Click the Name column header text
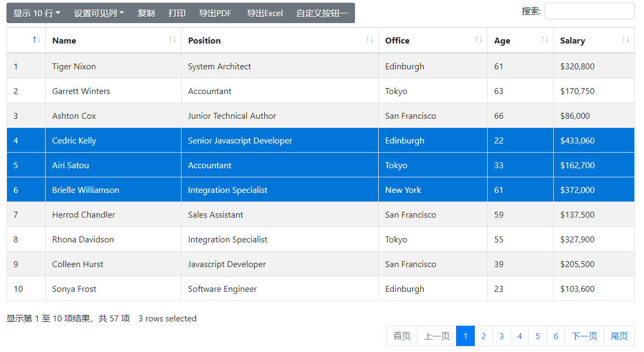644x352 pixels. 64,40
